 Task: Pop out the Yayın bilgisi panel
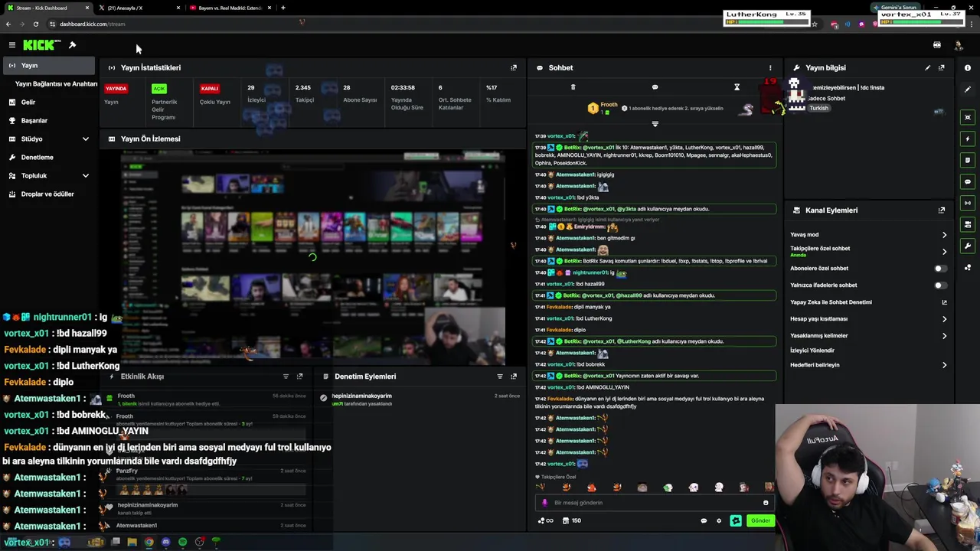[x=942, y=67]
